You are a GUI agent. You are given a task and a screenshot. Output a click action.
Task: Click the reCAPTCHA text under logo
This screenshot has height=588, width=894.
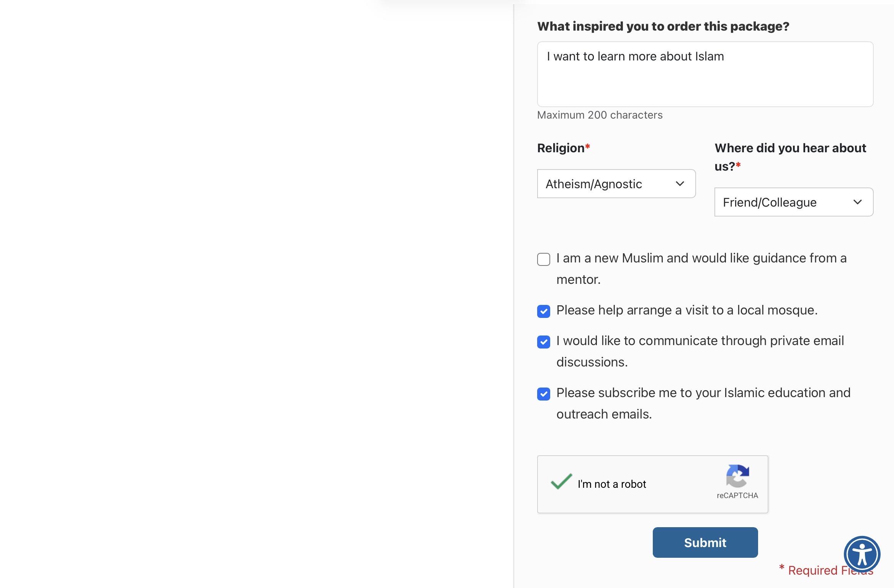point(737,495)
